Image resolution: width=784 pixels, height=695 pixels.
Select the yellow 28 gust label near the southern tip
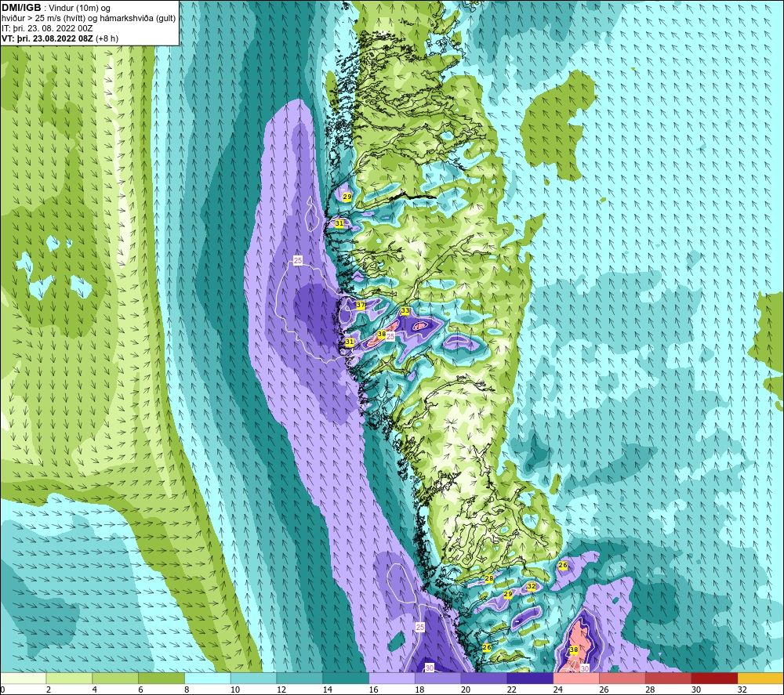489,578
